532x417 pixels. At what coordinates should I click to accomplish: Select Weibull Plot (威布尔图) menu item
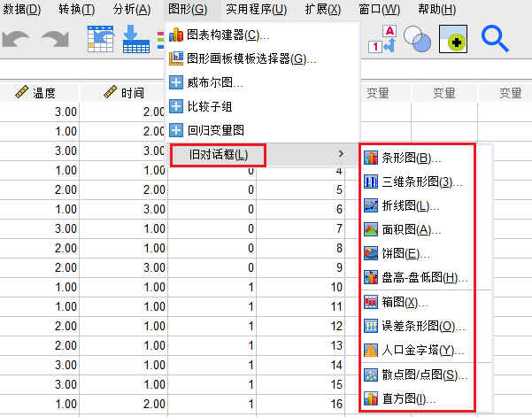215,83
